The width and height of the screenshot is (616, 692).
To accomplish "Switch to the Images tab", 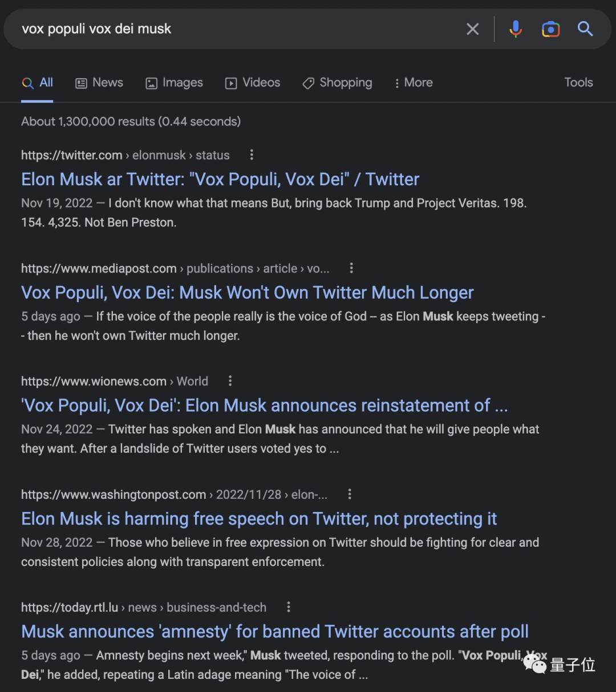I will tap(174, 83).
